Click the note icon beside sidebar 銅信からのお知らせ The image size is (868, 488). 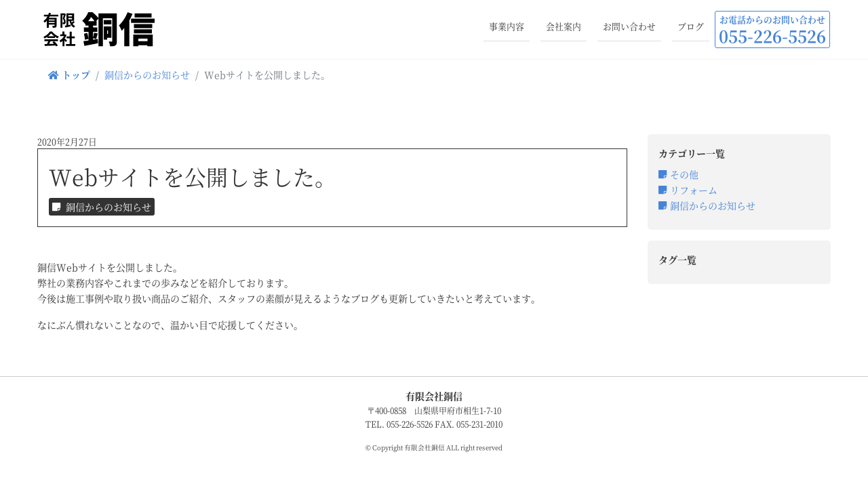click(x=663, y=206)
